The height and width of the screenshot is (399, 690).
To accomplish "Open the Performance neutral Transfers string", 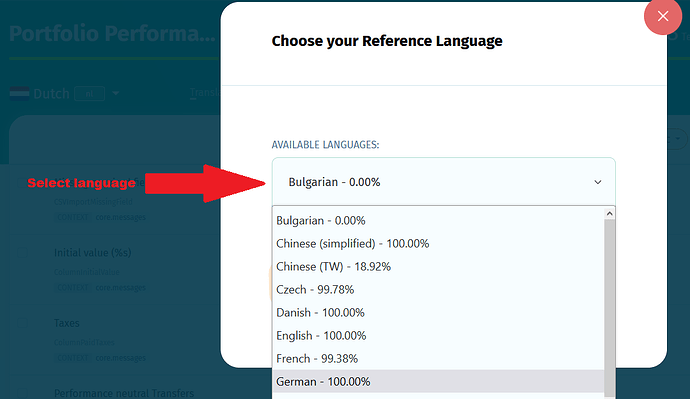I will (124, 393).
